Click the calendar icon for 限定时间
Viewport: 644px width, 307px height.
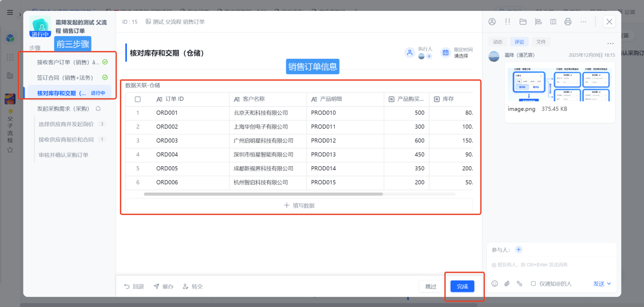coord(445,52)
